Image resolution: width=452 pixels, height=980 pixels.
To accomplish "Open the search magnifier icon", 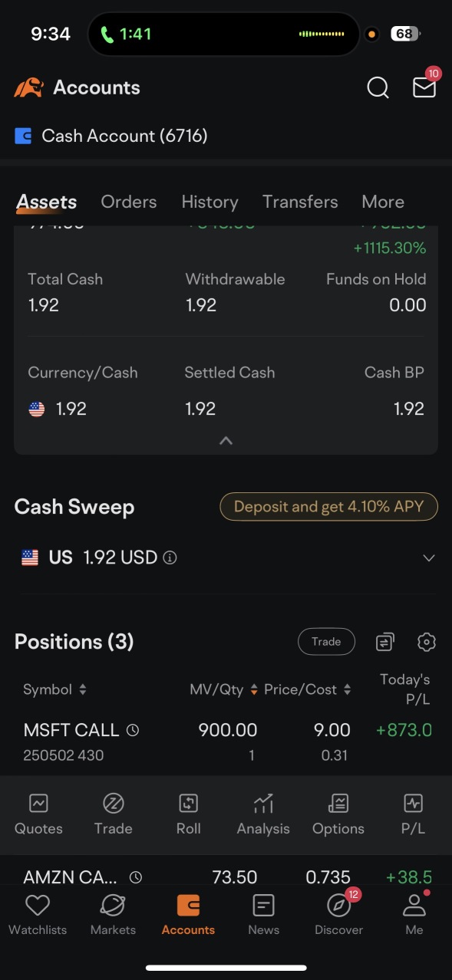I will coord(378,88).
